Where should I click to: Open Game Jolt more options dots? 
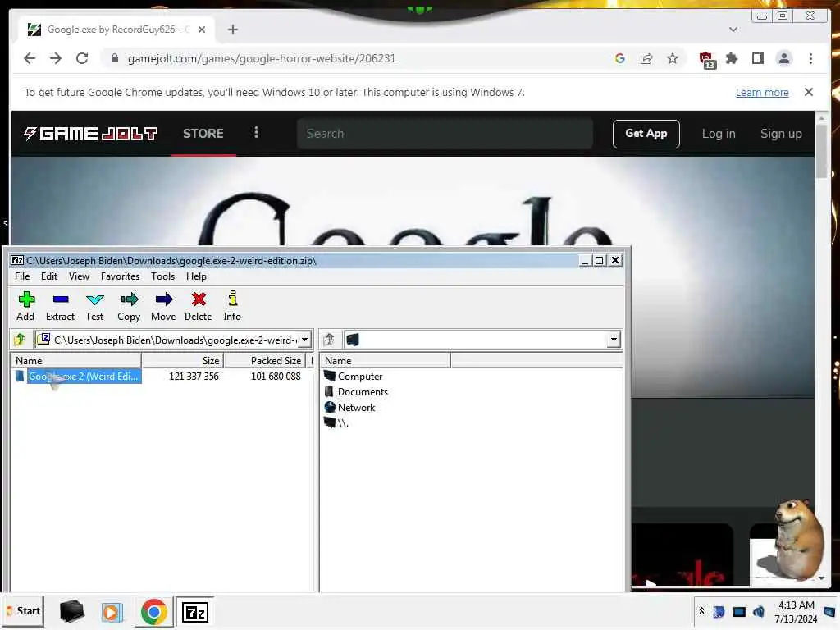click(256, 132)
